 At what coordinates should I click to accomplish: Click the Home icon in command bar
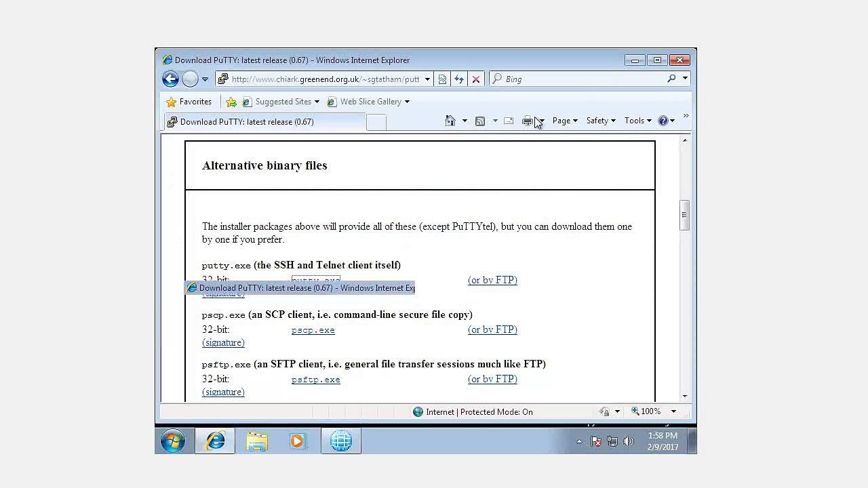click(x=450, y=121)
